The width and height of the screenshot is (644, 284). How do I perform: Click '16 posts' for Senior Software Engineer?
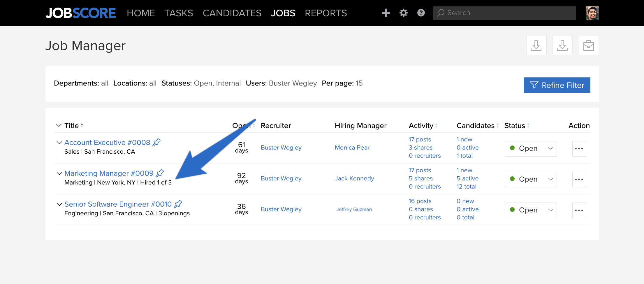420,201
